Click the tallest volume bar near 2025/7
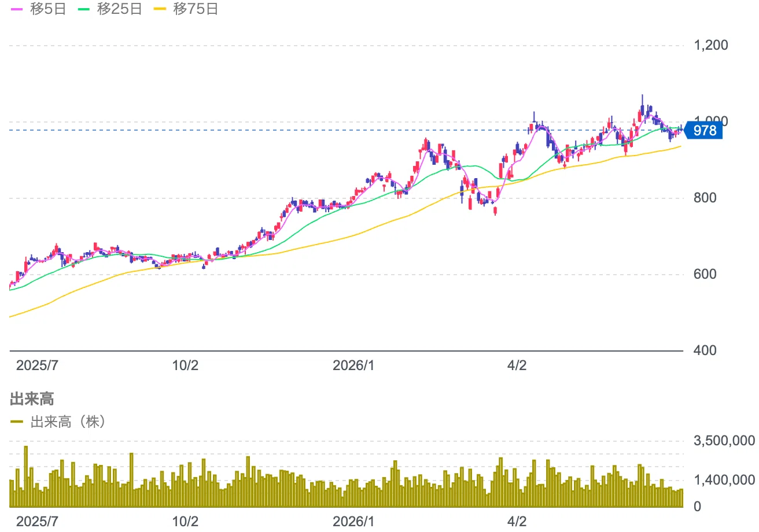This screenshot has height=532, width=759. tap(25, 476)
